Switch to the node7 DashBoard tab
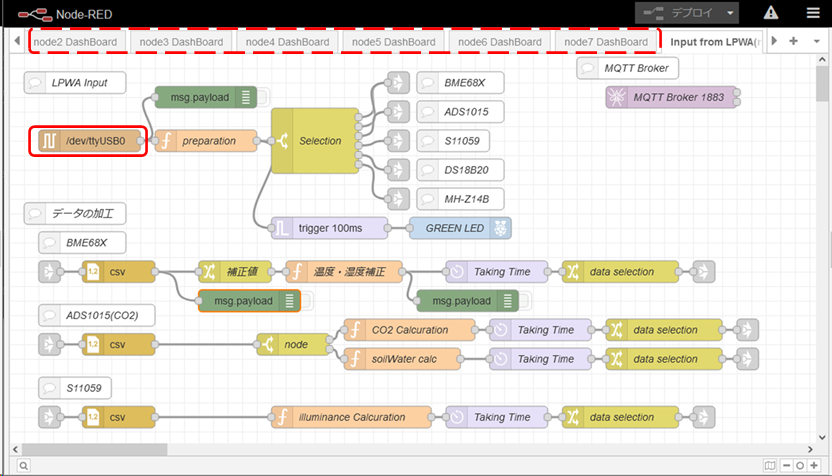 606,42
